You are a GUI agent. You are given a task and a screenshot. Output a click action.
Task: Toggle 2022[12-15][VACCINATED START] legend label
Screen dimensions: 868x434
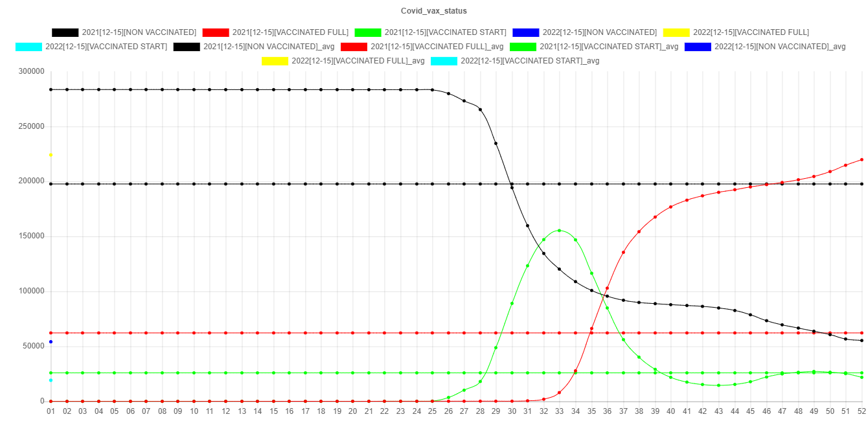click(x=106, y=47)
